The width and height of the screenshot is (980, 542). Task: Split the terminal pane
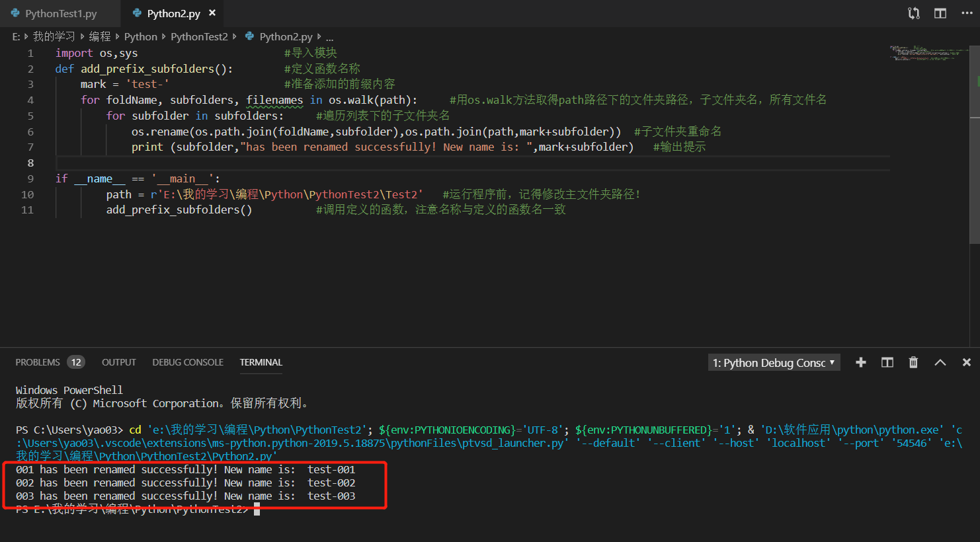coord(887,362)
